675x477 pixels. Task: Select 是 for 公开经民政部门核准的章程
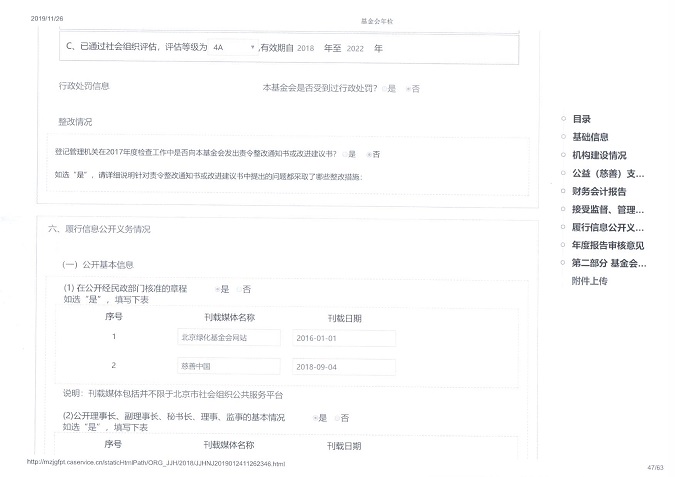[x=217, y=289]
